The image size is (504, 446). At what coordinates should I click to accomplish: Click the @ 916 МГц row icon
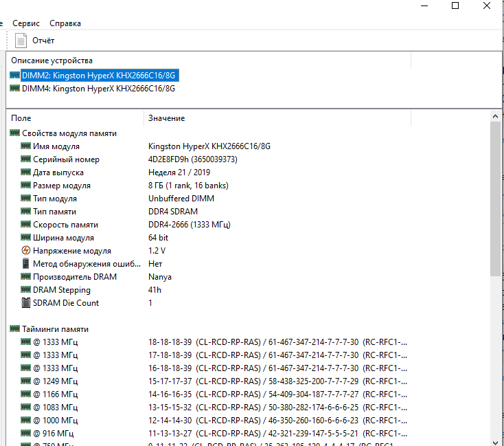point(25,433)
